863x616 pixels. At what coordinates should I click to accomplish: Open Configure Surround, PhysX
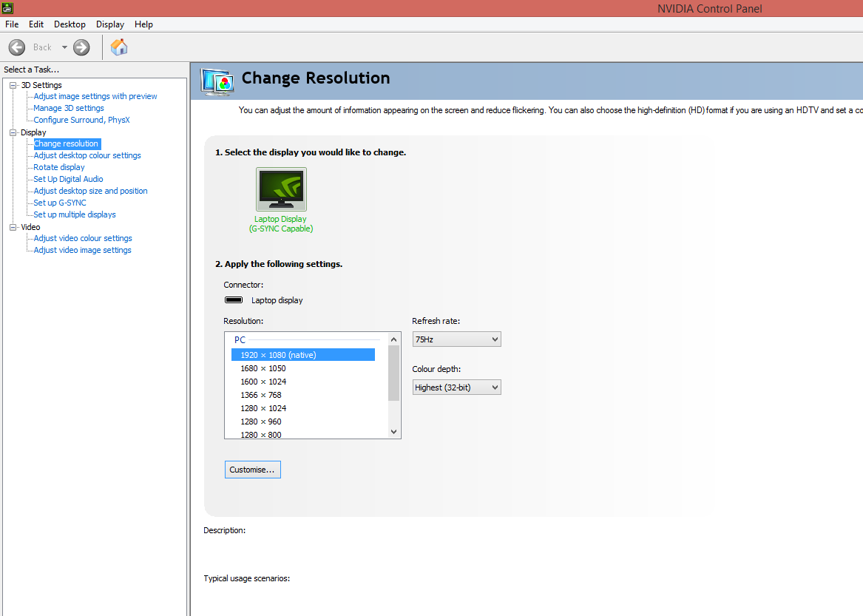click(82, 120)
